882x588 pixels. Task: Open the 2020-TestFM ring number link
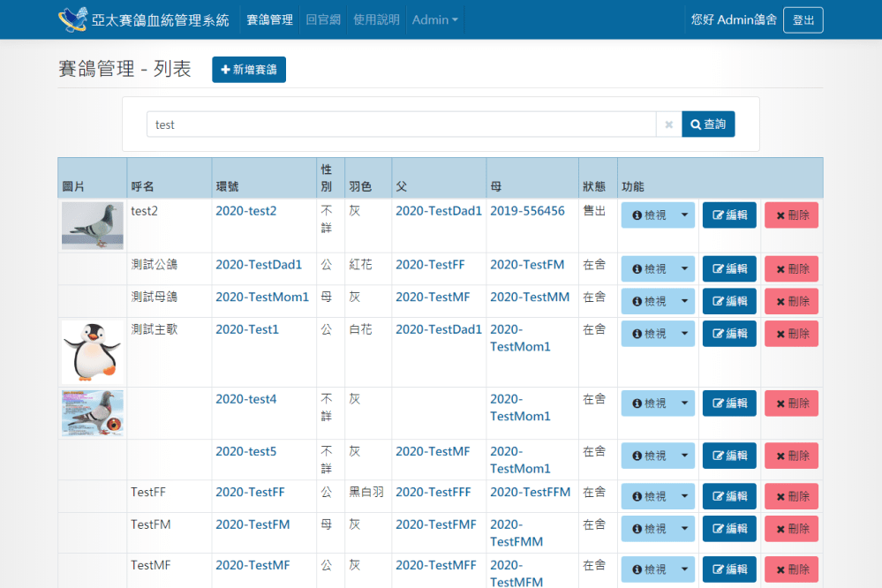pos(253,524)
